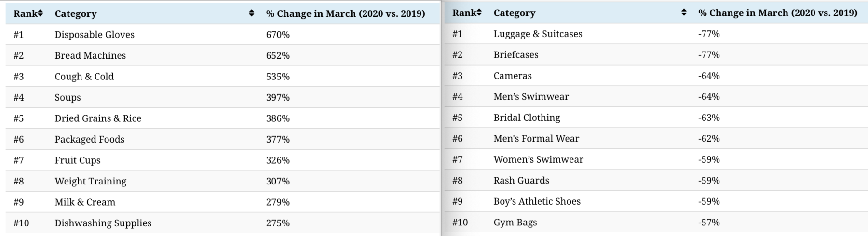The image size is (868, 236).
Task: Select the Disposable Gloves row
Action: [x=223, y=35]
